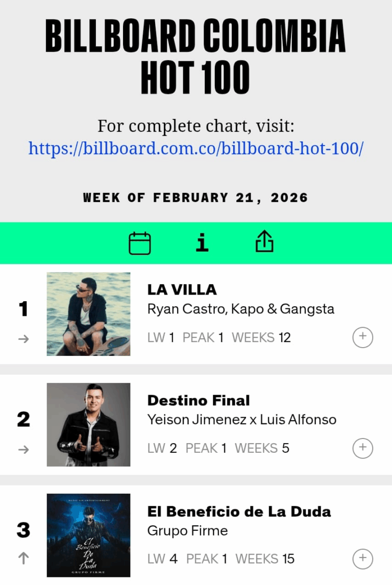Image resolution: width=392 pixels, height=585 pixels.
Task: Click the rank 1 steady arrow indicator
Action: click(x=23, y=338)
